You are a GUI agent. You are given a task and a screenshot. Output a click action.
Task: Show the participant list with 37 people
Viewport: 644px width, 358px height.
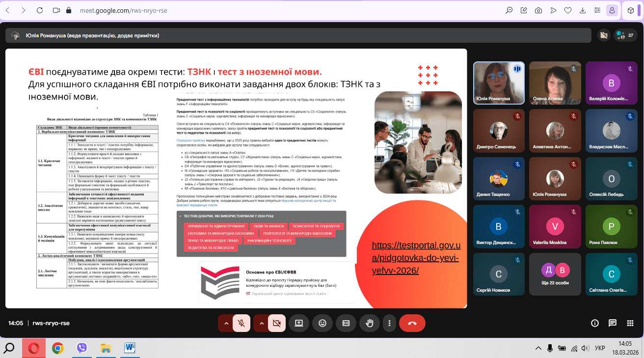(625, 35)
